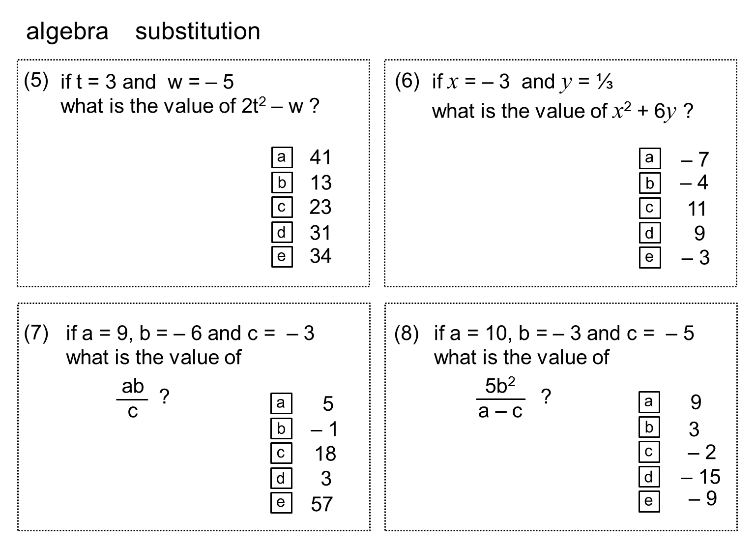Select box d next to 9 in question 6
This screenshot has height=550, width=756.
tap(650, 233)
